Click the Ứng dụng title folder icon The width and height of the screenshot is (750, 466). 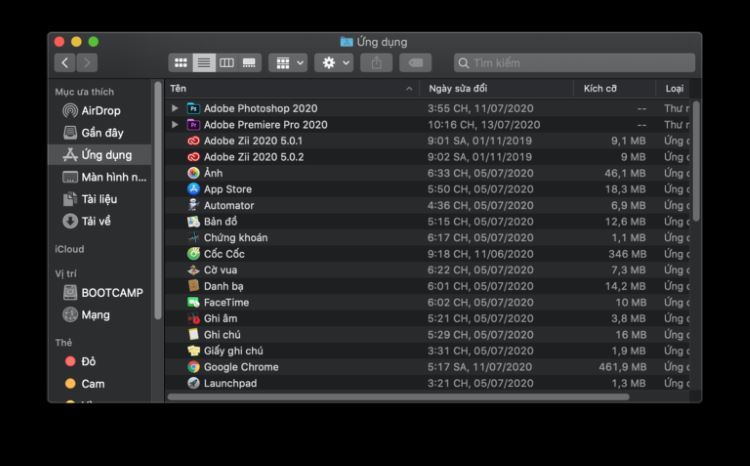(x=346, y=42)
